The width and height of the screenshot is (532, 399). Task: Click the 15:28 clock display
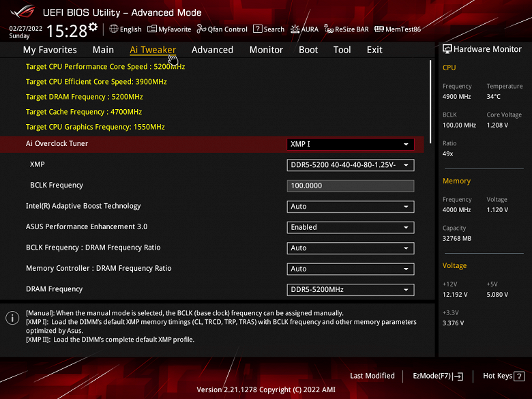(x=67, y=31)
